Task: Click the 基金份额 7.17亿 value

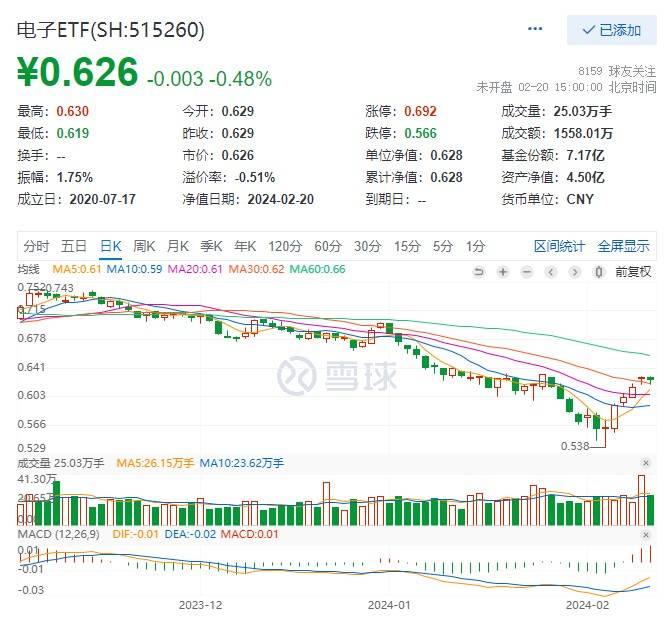Action: pos(585,155)
